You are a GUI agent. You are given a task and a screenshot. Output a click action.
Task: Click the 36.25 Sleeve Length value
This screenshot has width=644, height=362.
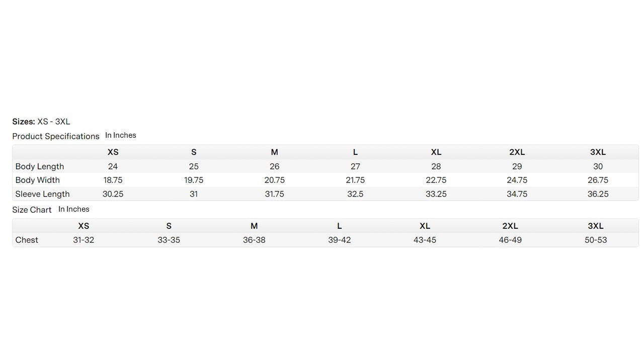pyautogui.click(x=598, y=194)
